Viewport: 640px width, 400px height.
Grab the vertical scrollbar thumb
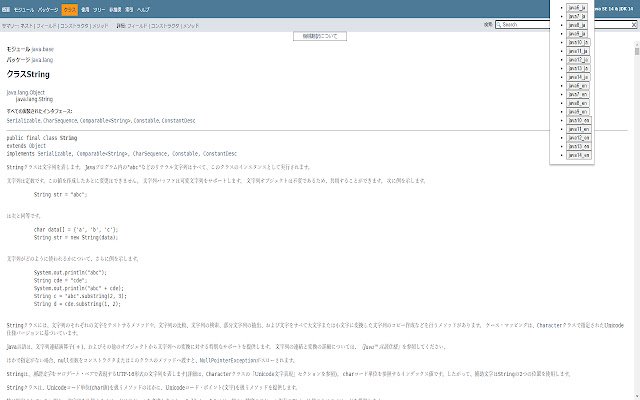tap(637, 51)
